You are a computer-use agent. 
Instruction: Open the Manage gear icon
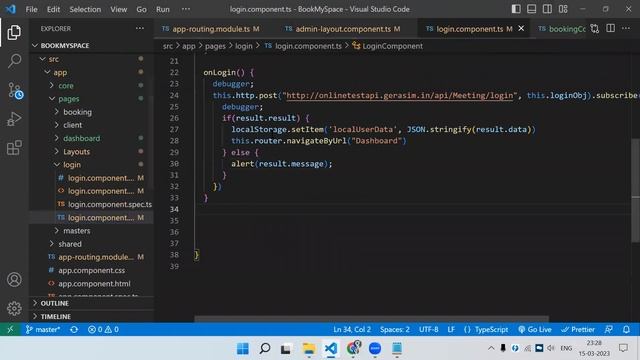click(x=14, y=308)
